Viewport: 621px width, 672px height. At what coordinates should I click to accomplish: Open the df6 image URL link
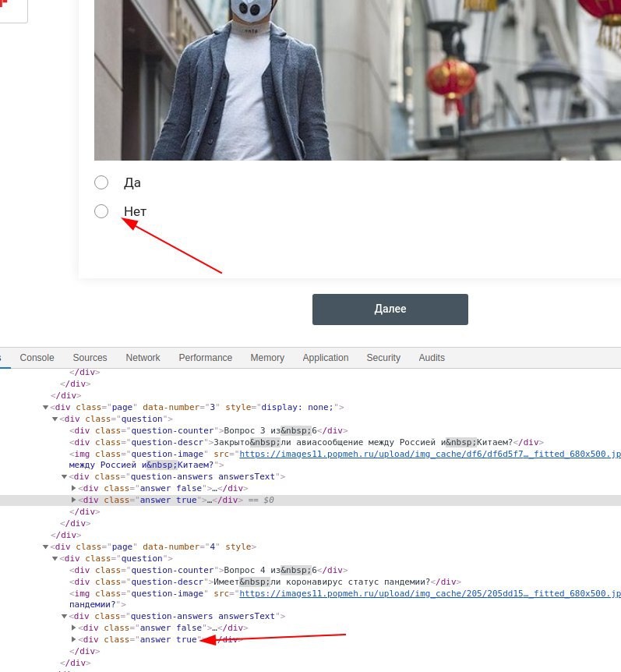pos(430,454)
